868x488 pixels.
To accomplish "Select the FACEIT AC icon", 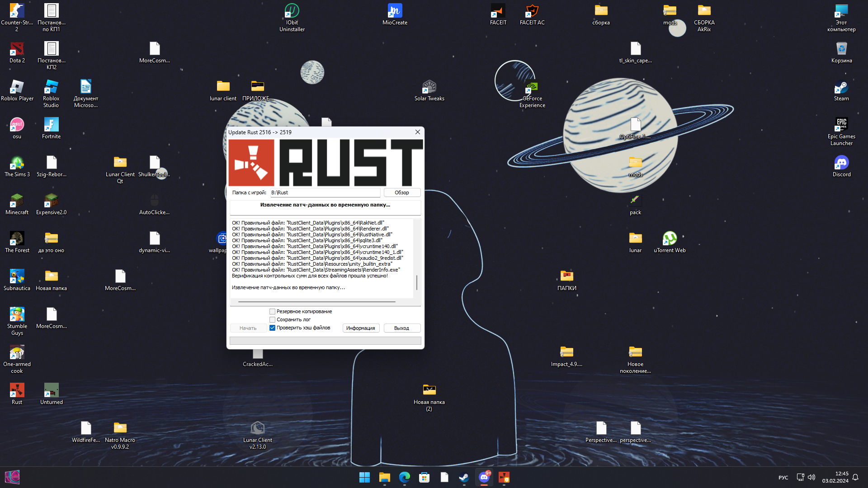I will tap(532, 14).
